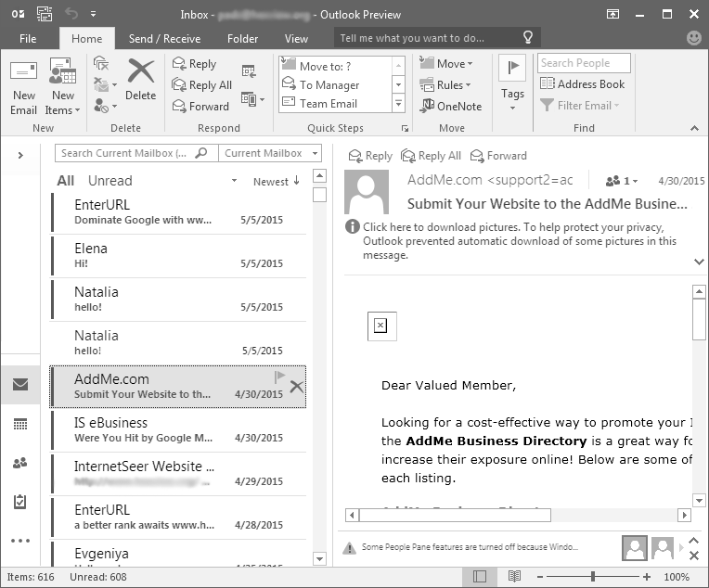This screenshot has width=709, height=588.
Task: Delete the selected message
Action: point(141,80)
